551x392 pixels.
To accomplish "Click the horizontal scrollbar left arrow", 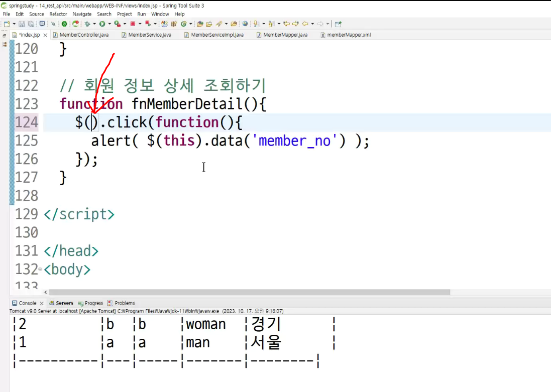I will click(x=46, y=292).
